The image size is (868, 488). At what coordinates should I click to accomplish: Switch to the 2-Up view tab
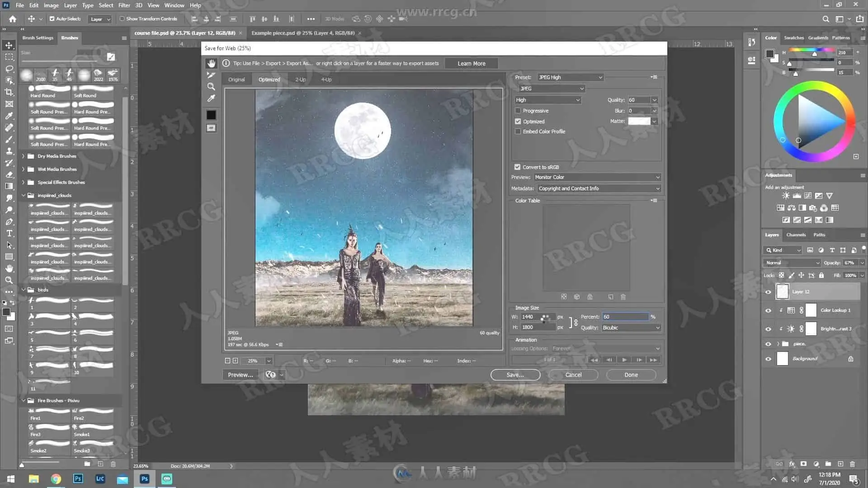click(x=300, y=80)
